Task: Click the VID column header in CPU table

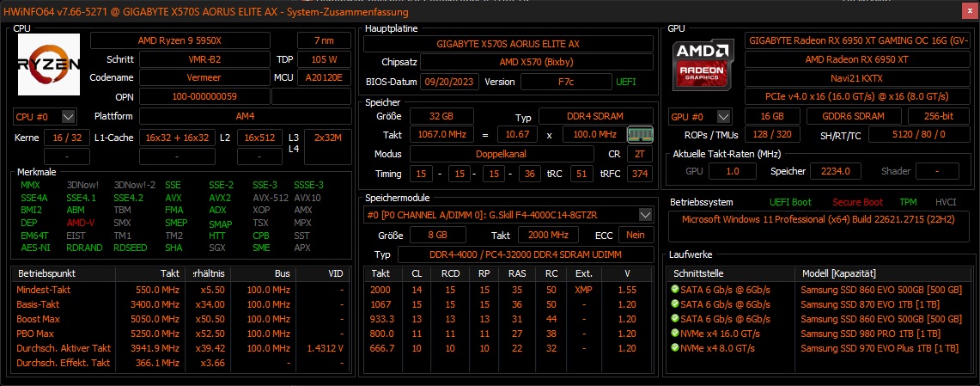Action: 322,273
